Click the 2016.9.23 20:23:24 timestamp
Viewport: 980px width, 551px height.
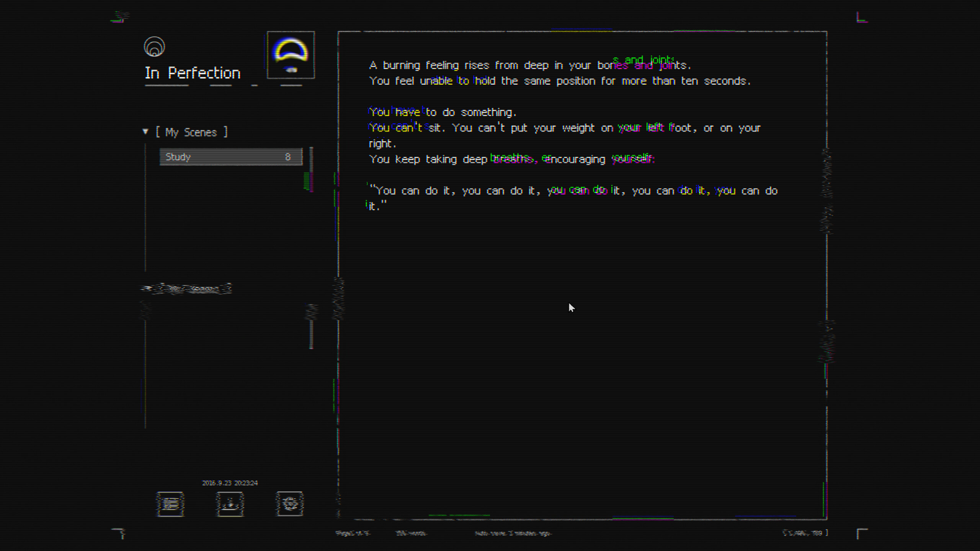coord(230,483)
